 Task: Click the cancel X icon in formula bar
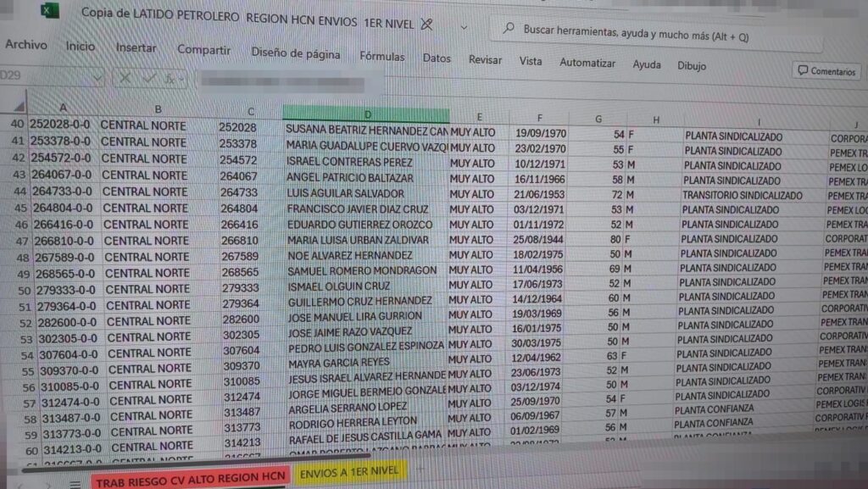coord(125,79)
